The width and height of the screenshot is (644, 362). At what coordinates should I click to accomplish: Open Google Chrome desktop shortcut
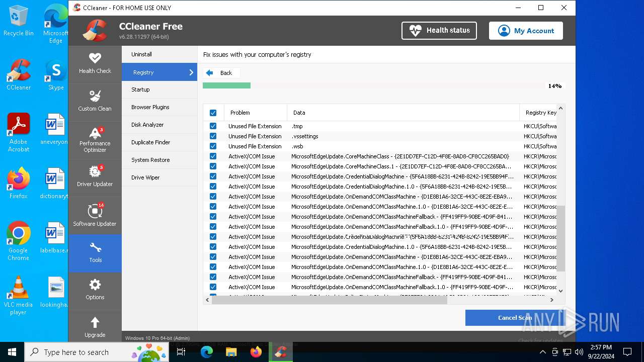19,241
